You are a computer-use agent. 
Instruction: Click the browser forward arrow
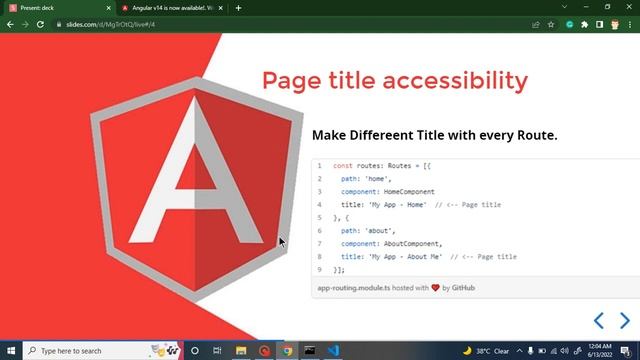coord(25,24)
